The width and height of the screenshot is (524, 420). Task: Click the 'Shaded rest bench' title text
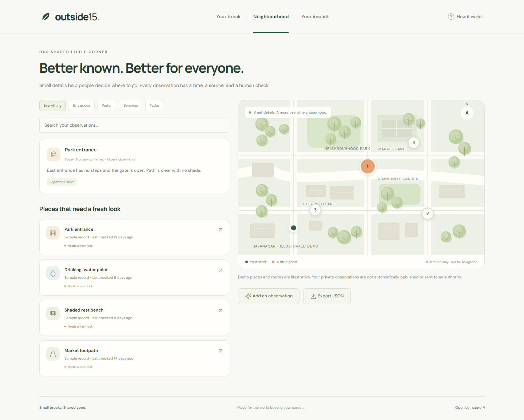(84, 310)
